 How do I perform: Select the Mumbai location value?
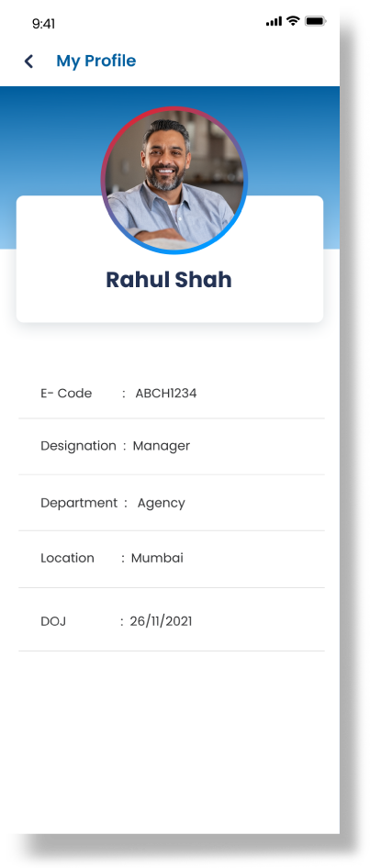click(x=157, y=558)
